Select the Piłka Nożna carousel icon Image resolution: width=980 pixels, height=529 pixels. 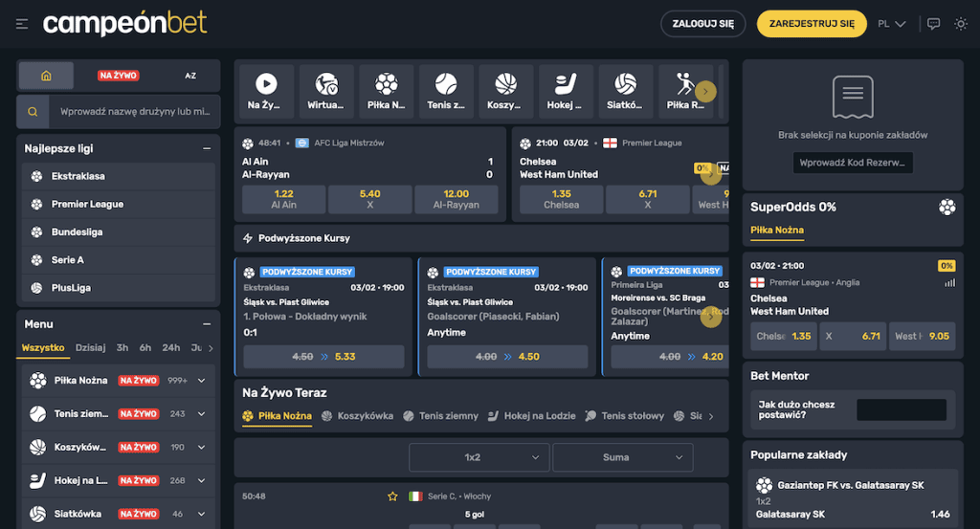point(387,83)
